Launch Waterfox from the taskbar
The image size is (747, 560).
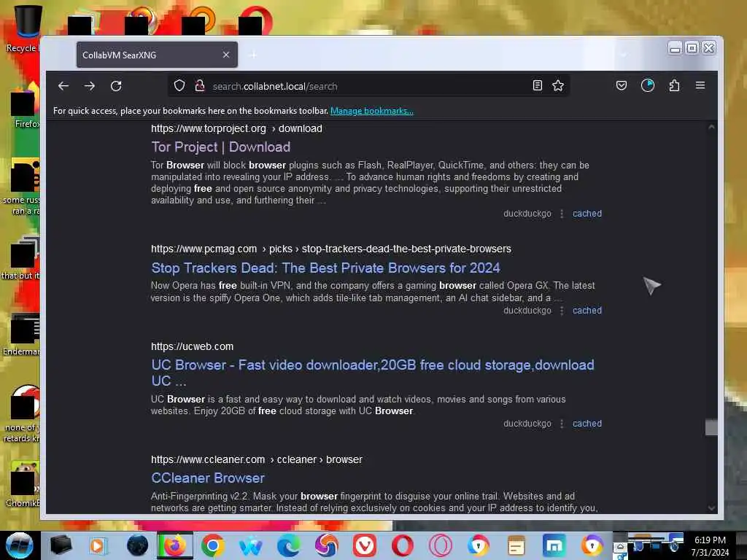(251, 546)
